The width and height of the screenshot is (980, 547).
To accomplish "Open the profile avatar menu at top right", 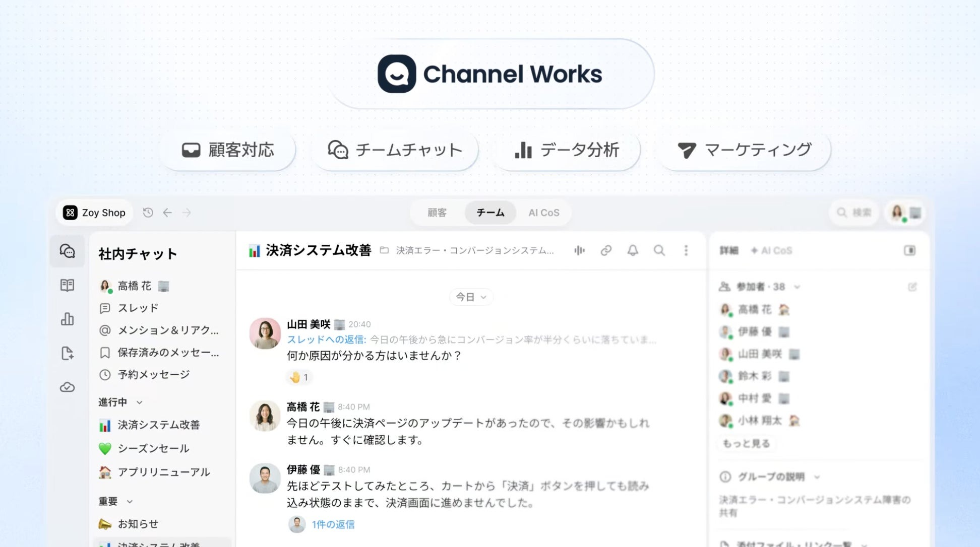I will pyautogui.click(x=905, y=213).
